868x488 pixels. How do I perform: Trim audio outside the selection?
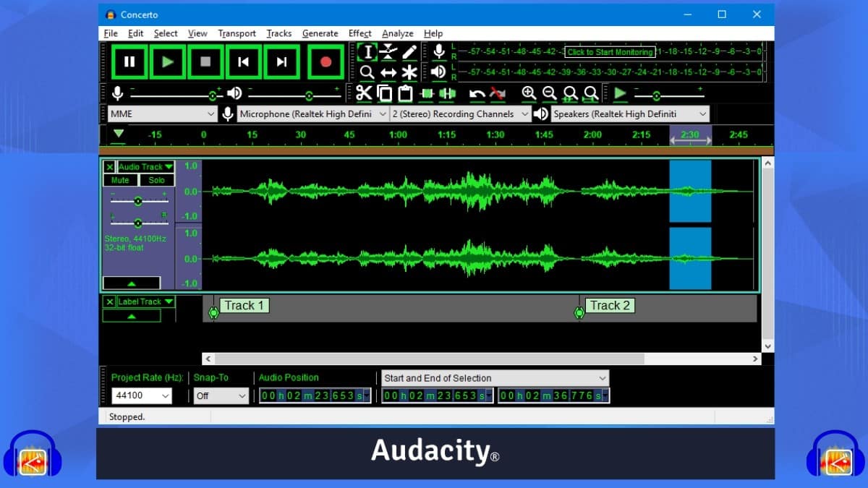[427, 94]
